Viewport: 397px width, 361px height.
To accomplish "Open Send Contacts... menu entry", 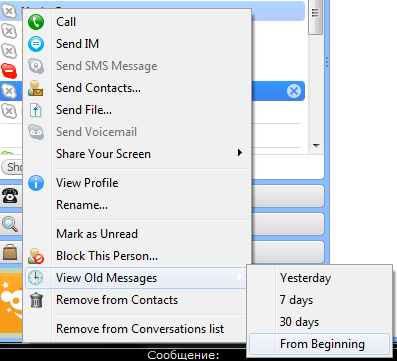I will [137, 88].
